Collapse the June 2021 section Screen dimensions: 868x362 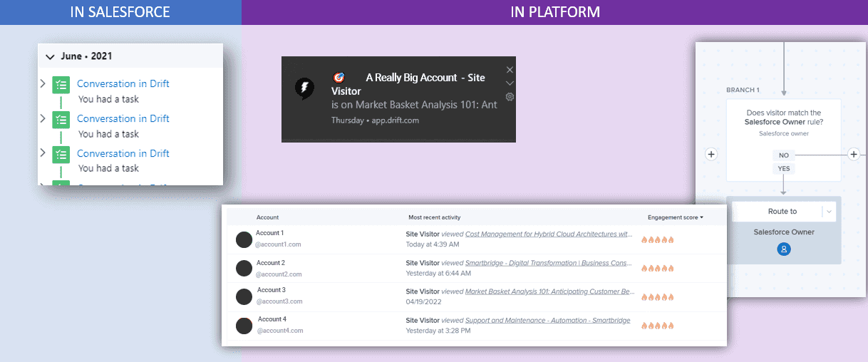[x=50, y=56]
